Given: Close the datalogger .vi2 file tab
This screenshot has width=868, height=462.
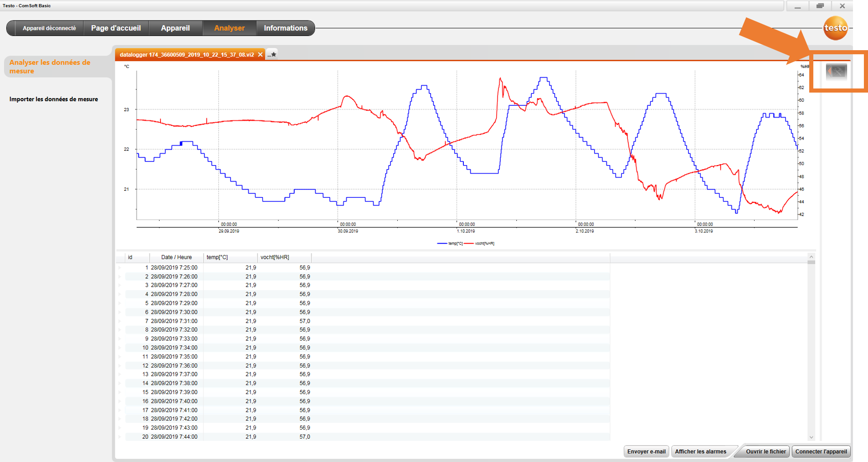Looking at the screenshot, I should pyautogui.click(x=260, y=55).
